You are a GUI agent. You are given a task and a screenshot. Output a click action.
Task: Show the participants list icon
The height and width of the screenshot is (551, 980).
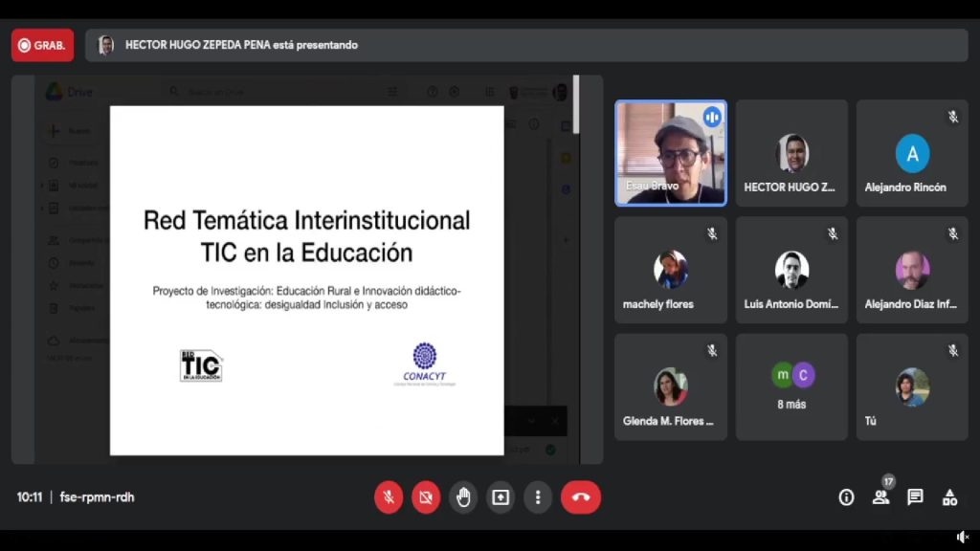(x=880, y=497)
